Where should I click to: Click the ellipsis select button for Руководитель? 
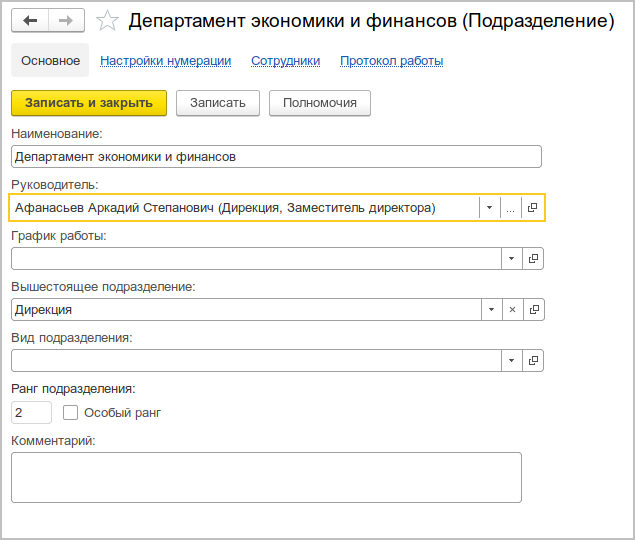coord(510,208)
